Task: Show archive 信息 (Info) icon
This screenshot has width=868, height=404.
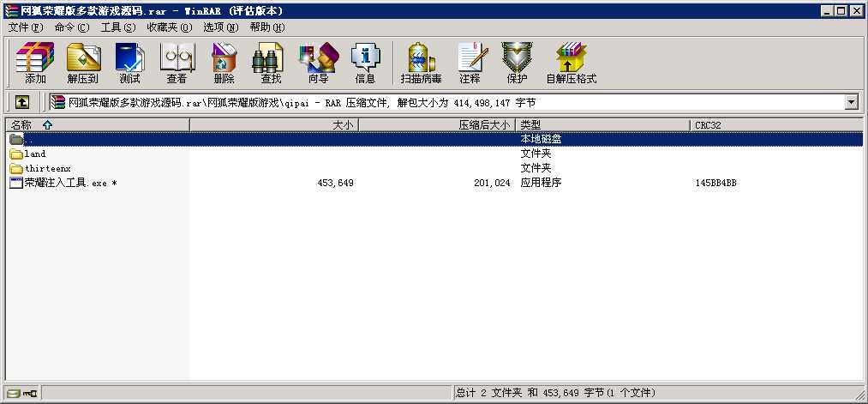Action: point(365,57)
